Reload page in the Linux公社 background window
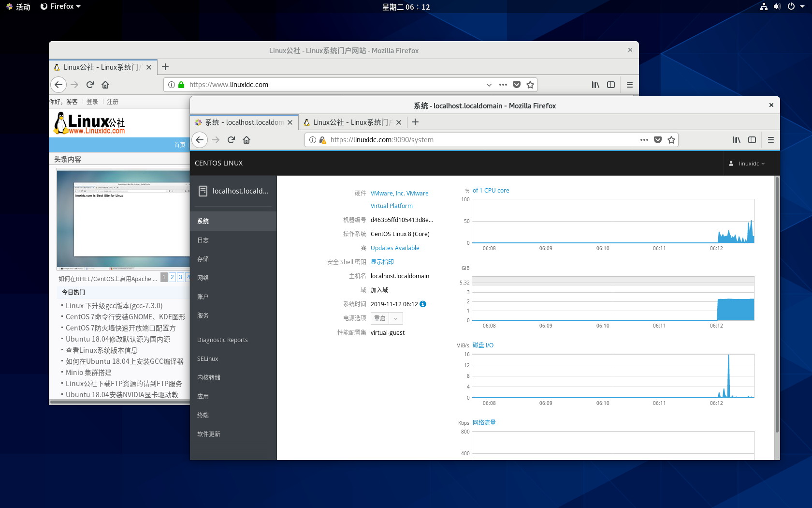Viewport: 812px width, 508px height. pos(90,85)
